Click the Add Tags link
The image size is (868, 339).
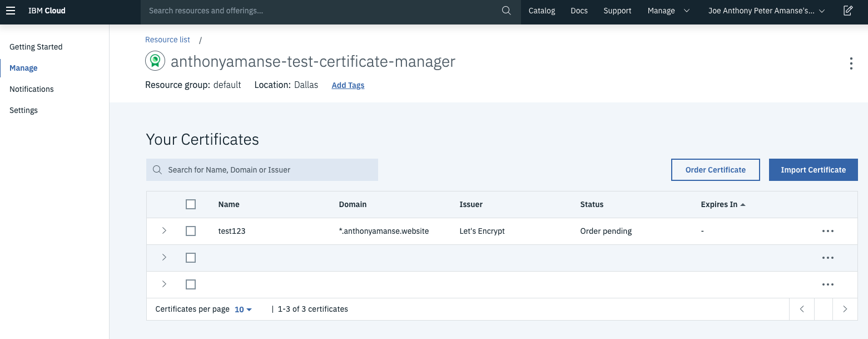coord(348,85)
